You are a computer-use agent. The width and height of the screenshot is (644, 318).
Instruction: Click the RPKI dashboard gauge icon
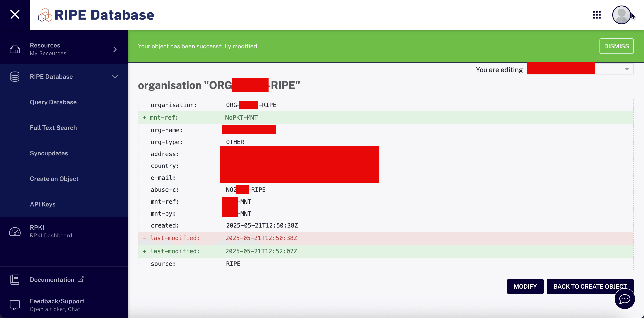tap(15, 232)
